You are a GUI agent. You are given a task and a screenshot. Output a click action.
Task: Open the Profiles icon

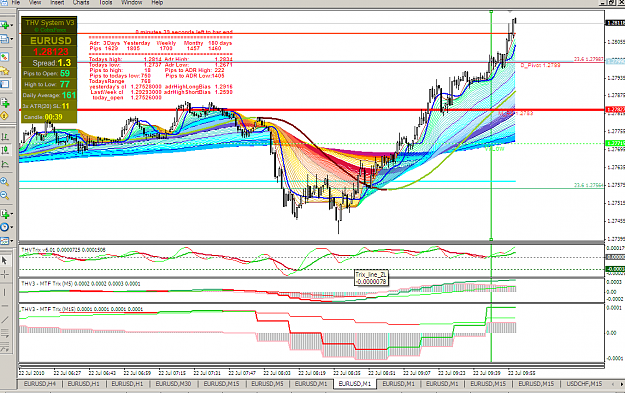(4, 39)
